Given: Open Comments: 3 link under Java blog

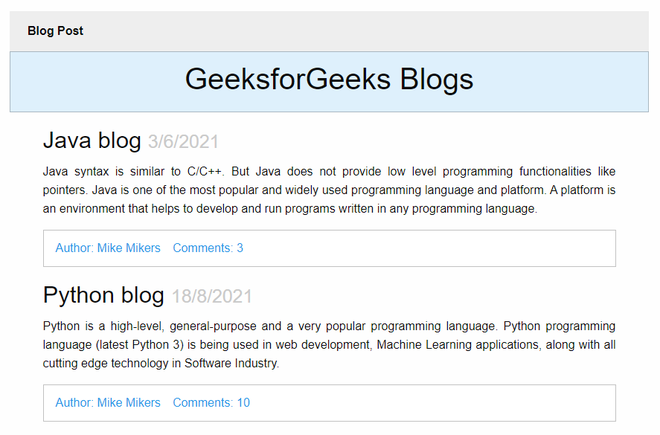Looking at the screenshot, I should (208, 248).
